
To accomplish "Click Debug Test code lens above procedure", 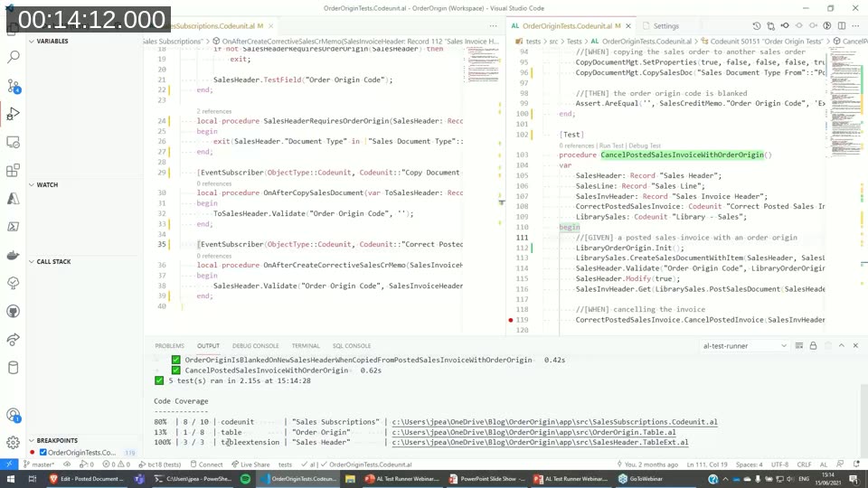I will [645, 145].
